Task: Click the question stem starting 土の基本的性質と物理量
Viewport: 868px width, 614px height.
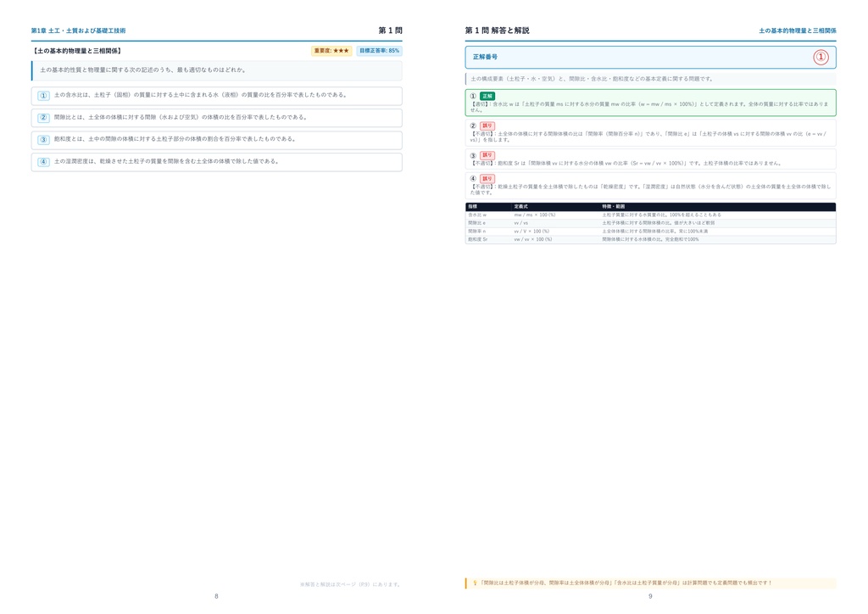Action: [142, 70]
